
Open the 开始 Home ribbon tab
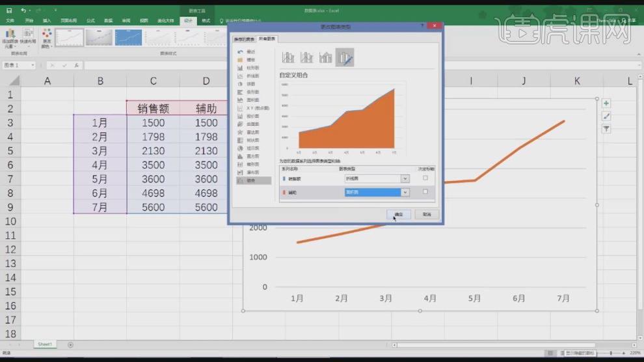[29, 21]
